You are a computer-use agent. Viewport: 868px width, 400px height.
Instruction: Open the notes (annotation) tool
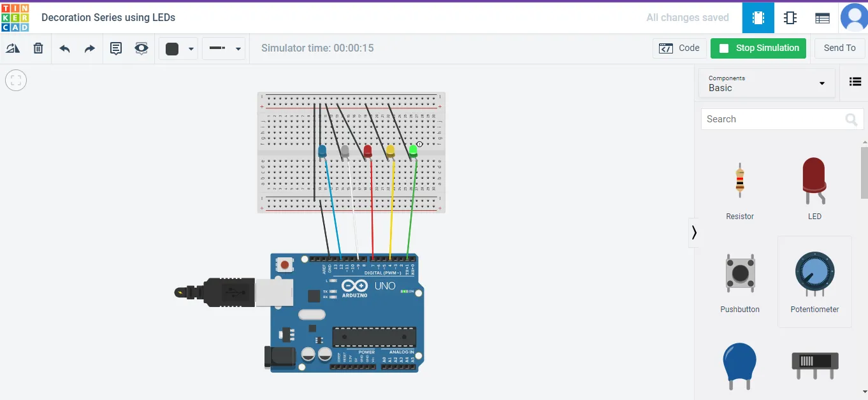pyautogui.click(x=116, y=48)
